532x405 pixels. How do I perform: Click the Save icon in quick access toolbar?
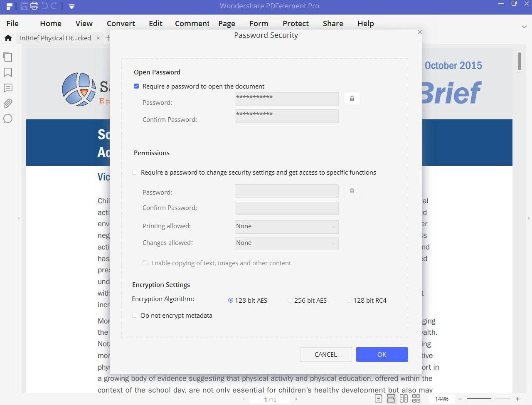(x=24, y=6)
